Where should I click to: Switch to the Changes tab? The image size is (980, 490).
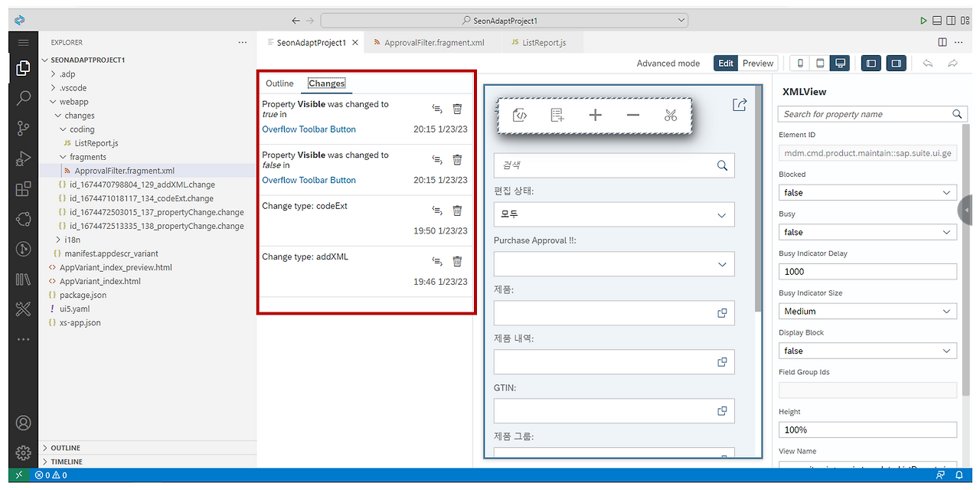(x=327, y=83)
